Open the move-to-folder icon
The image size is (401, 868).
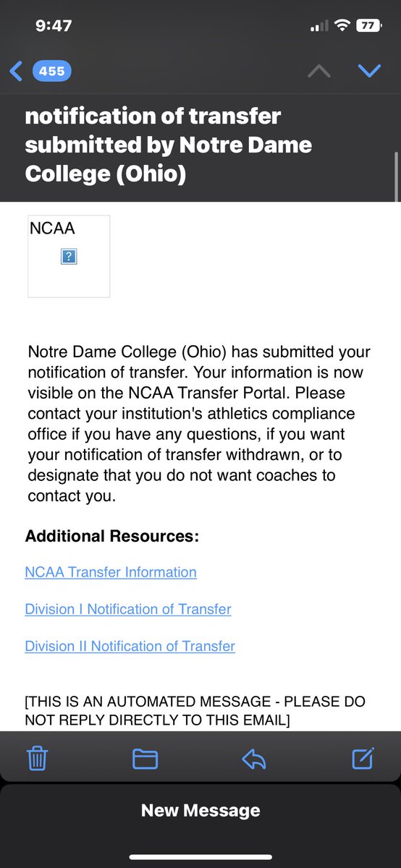pyautogui.click(x=145, y=759)
